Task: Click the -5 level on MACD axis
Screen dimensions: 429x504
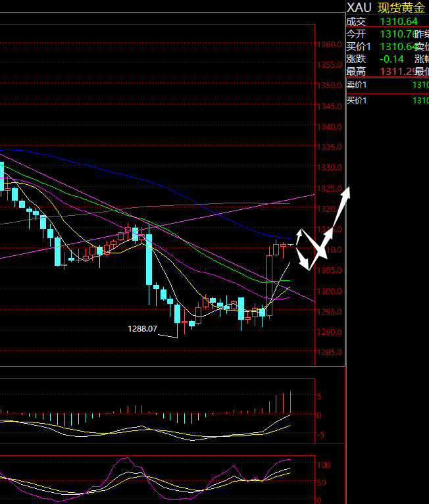Action: 320,435
